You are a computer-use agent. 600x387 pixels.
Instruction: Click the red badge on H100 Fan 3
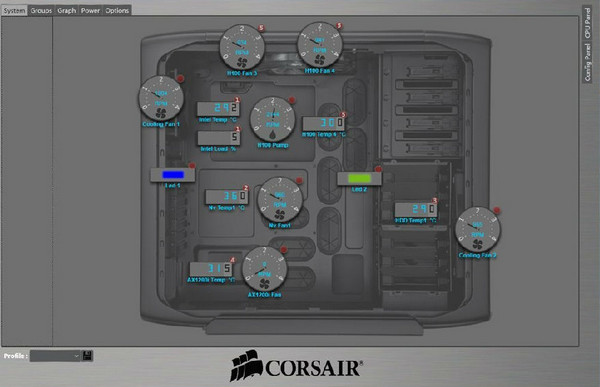point(261,28)
